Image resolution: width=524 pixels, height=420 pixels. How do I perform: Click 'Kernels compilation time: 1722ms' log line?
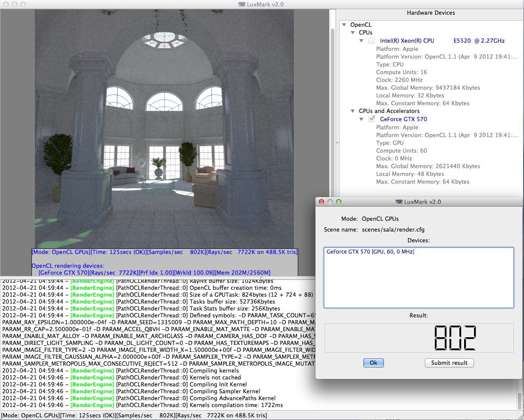(143, 405)
